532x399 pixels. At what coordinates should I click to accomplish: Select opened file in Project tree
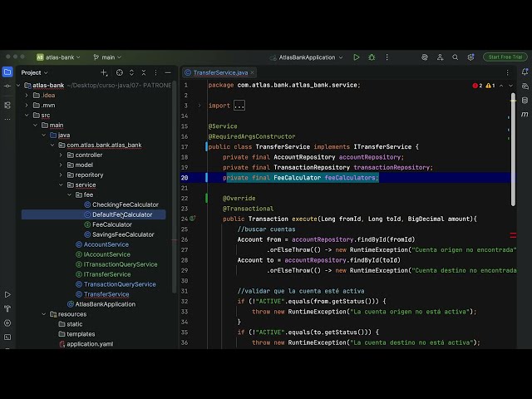tap(120, 72)
